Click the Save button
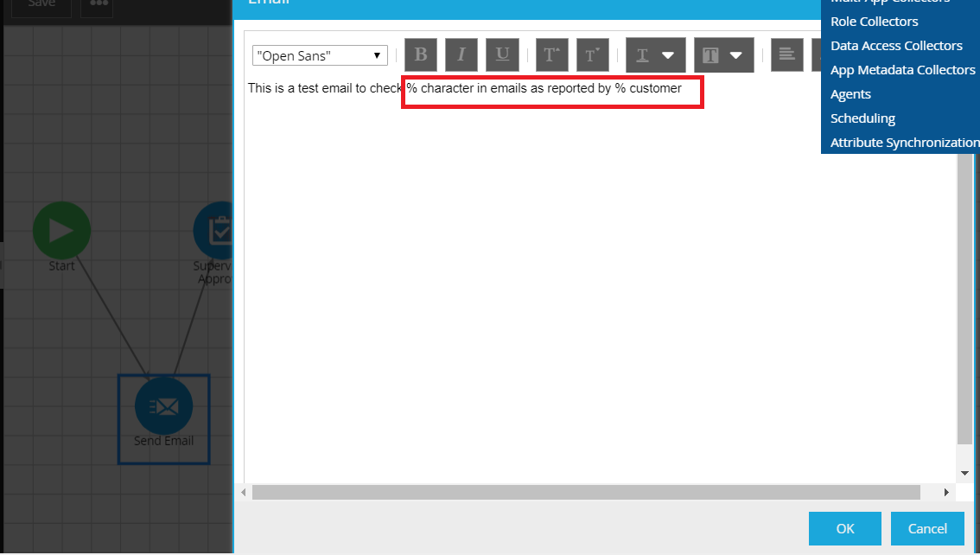This screenshot has width=980, height=555. point(41,6)
